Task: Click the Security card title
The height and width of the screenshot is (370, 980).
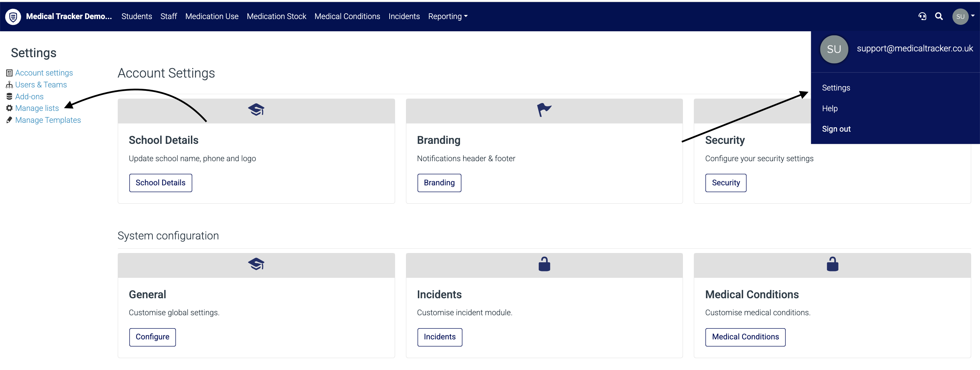Action: pyautogui.click(x=725, y=140)
